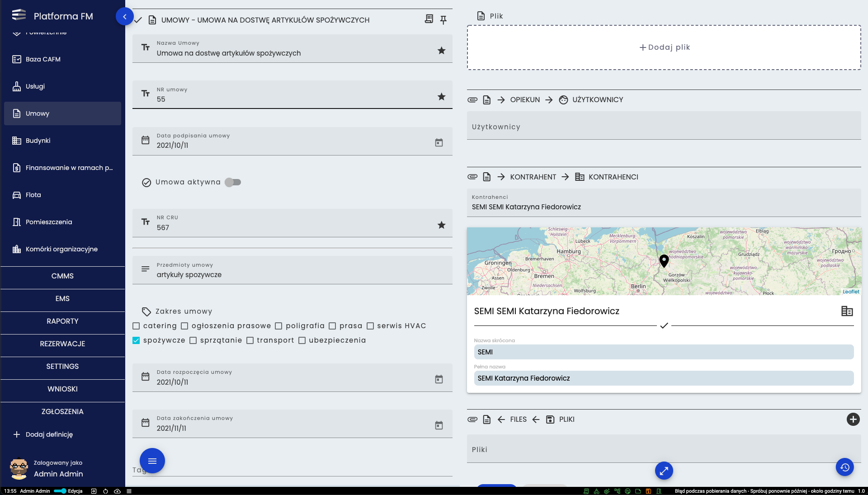Click the Nazwa Umowy input field
868x495 pixels.
click(292, 49)
